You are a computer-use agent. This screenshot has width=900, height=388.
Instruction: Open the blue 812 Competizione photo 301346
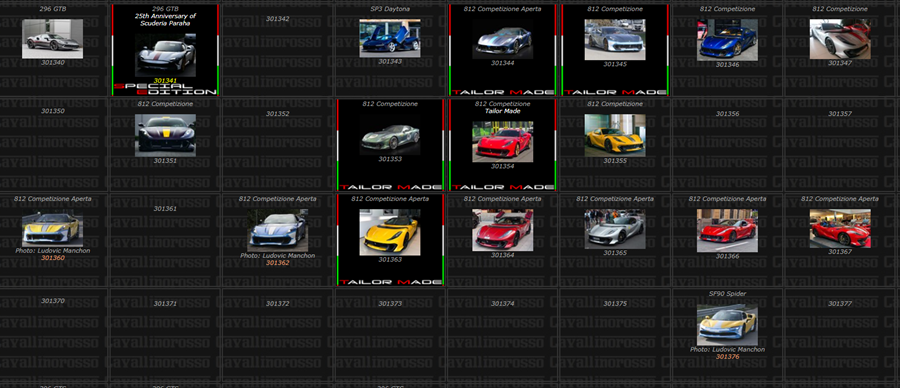[x=727, y=40]
